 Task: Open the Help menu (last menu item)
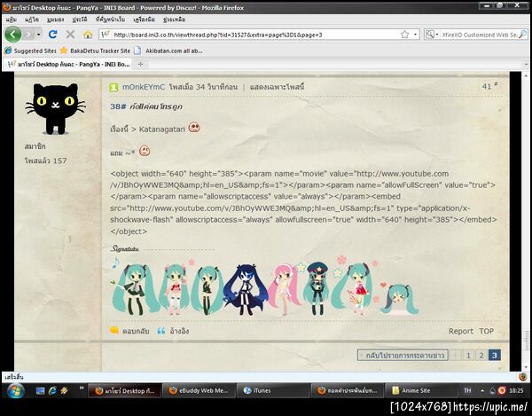pos(174,20)
